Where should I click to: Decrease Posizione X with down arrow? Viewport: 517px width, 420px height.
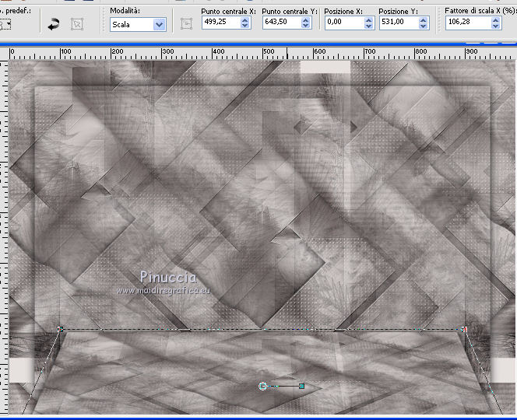pos(369,26)
